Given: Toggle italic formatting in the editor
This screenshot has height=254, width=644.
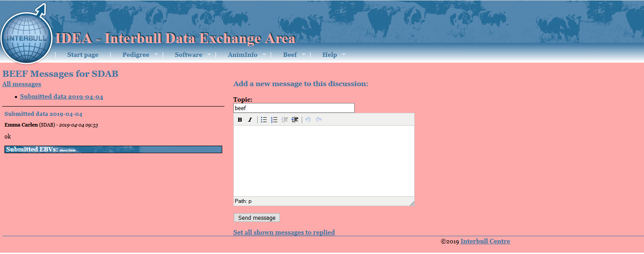Looking at the screenshot, I should [x=250, y=120].
